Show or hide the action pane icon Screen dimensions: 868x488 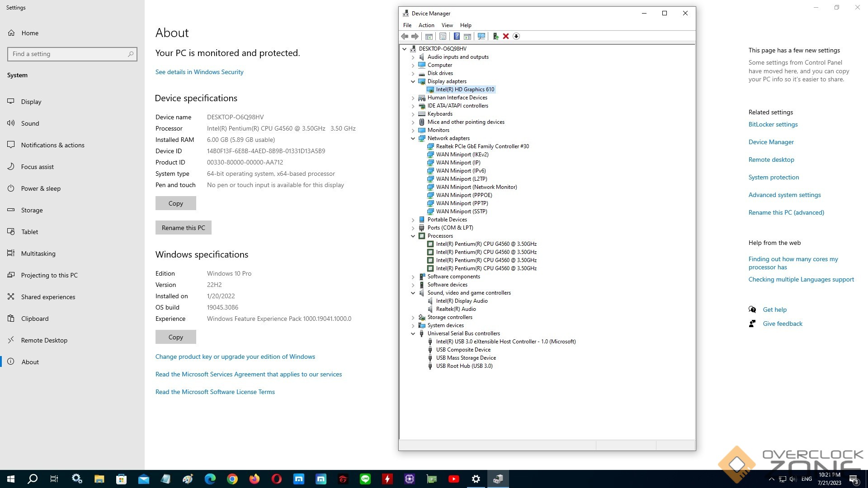(467, 36)
